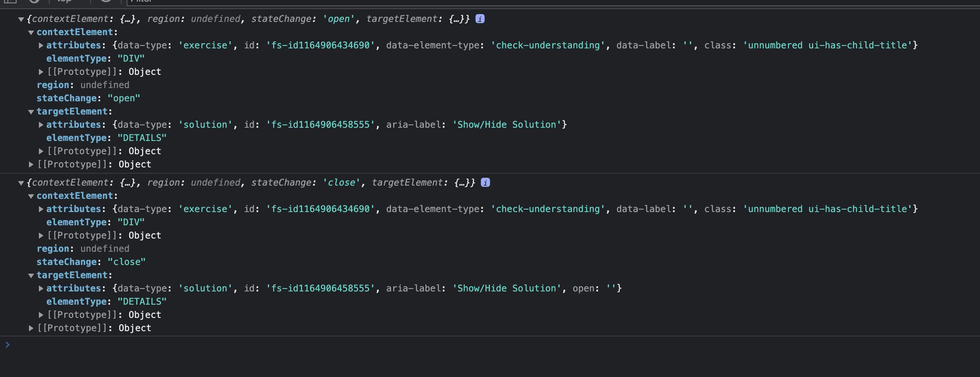Create a live expression with the eye icon
This screenshot has width=980, height=377.
[106, 1]
